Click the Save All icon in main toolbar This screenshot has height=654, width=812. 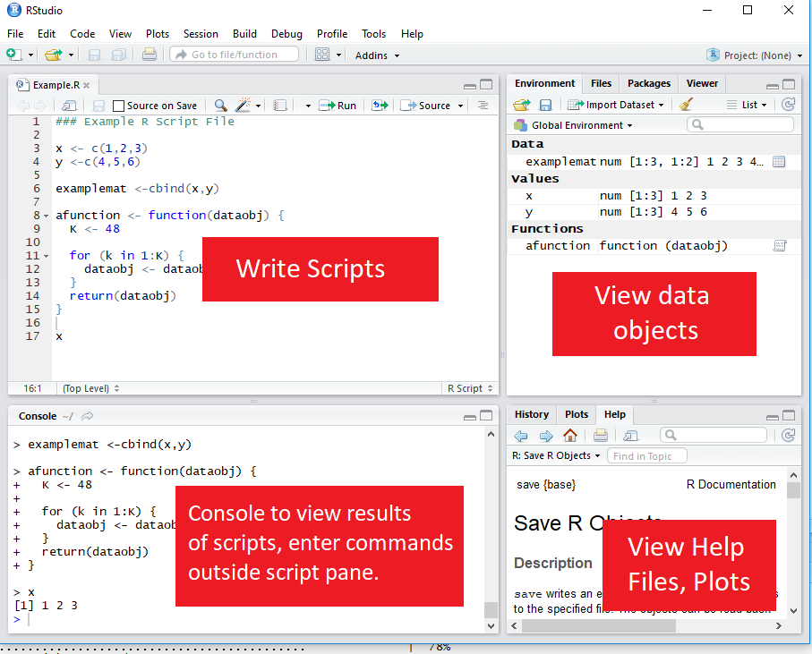tap(119, 55)
